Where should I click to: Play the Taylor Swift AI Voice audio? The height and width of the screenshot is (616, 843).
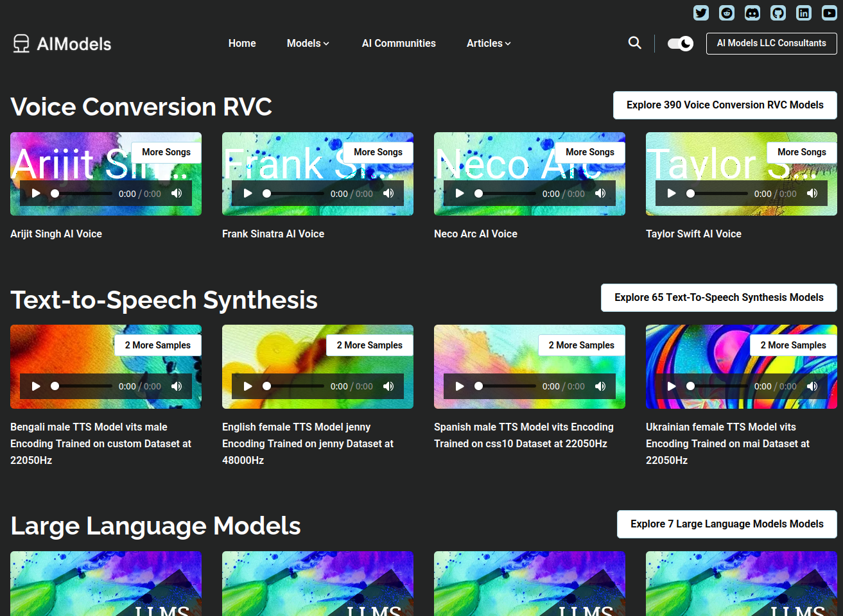tap(672, 193)
